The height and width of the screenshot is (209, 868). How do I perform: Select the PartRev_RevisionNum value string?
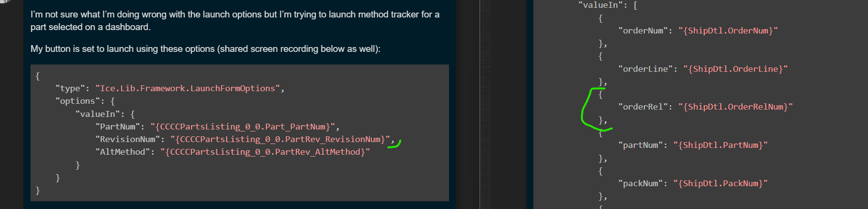coord(280,139)
